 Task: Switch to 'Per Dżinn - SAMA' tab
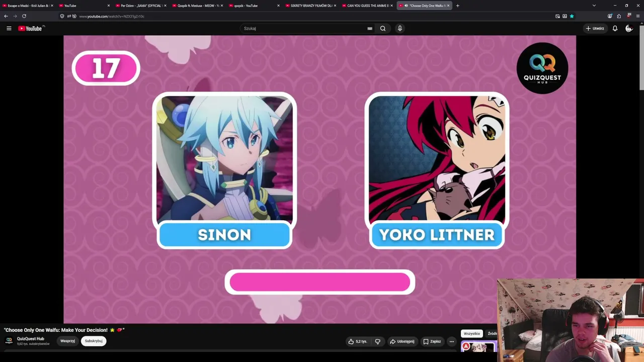point(140,6)
